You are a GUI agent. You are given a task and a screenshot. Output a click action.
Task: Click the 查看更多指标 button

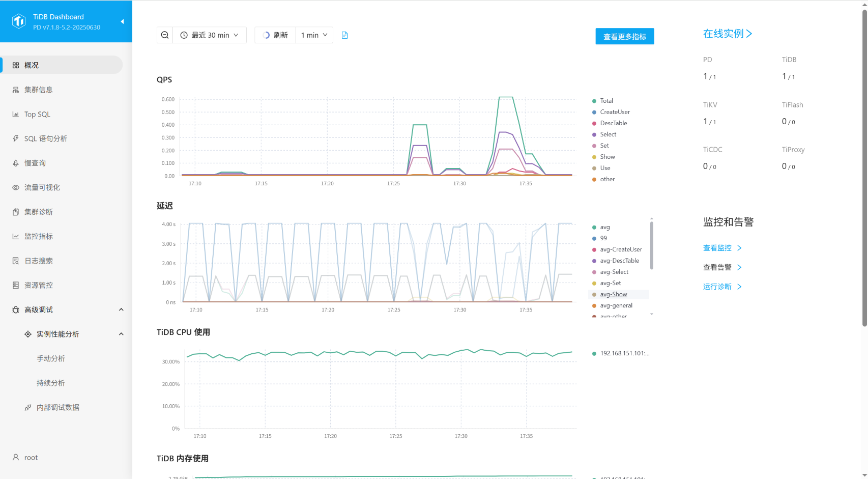tap(624, 37)
